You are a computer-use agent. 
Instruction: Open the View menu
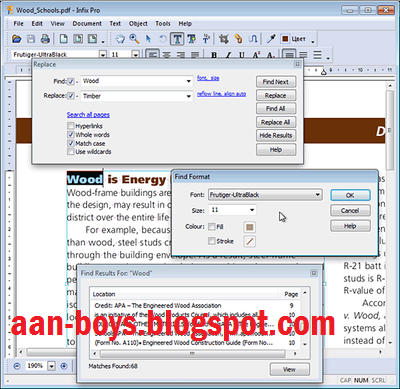click(57, 24)
